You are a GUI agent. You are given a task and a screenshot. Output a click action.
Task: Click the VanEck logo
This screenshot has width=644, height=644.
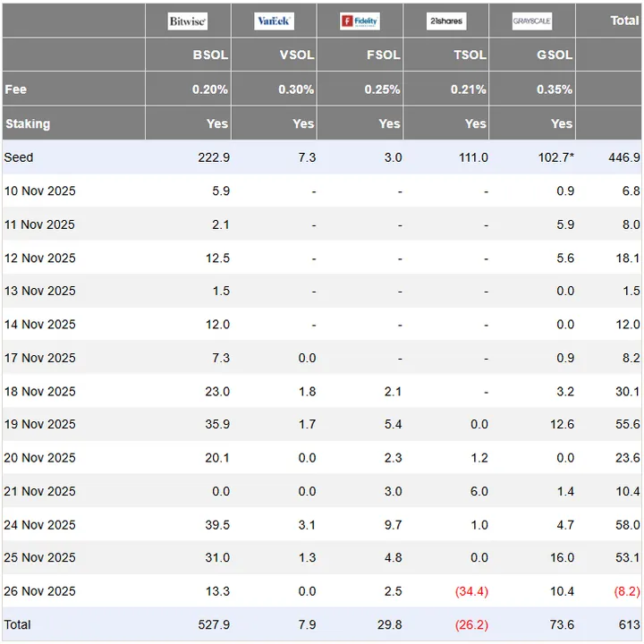pyautogui.click(x=274, y=21)
